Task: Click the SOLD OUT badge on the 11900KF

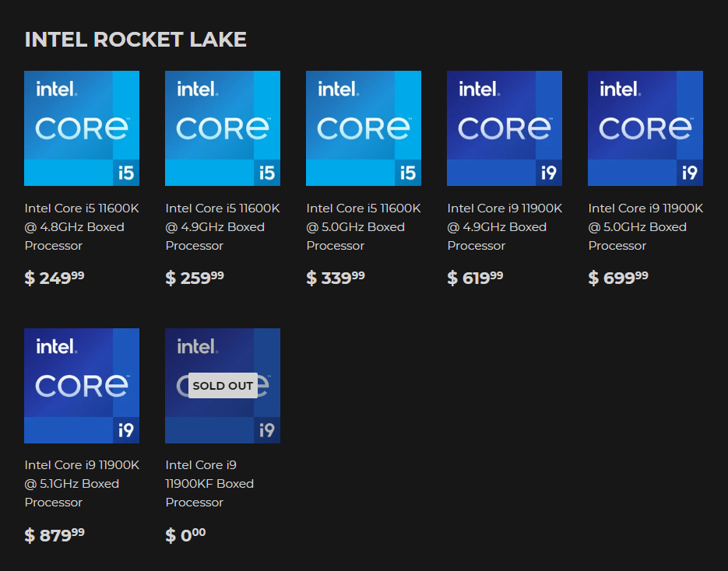Action: coord(223,386)
